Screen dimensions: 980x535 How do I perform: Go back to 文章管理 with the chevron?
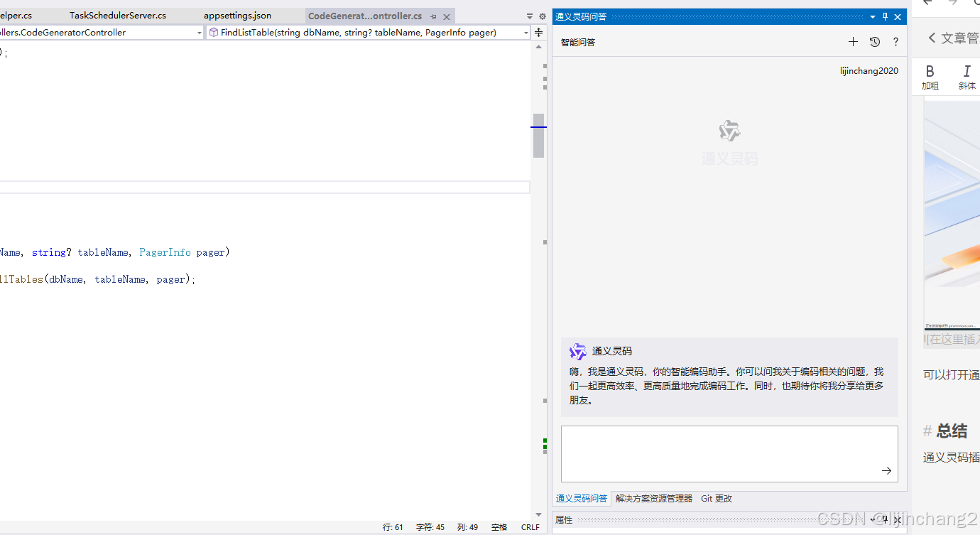pyautogui.click(x=932, y=38)
